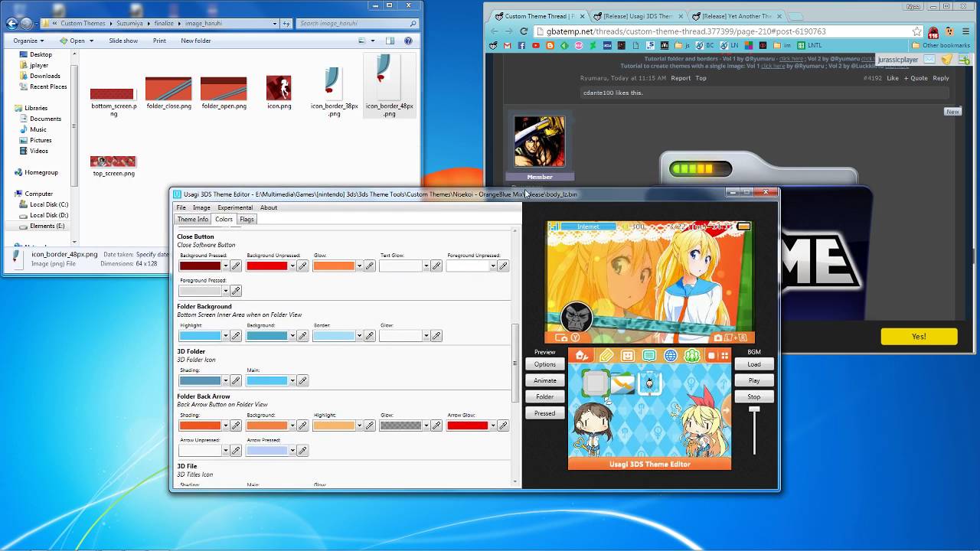This screenshot has width=980, height=551.
Task: Open Folder Background Highlight color dropdown
Action: [225, 336]
